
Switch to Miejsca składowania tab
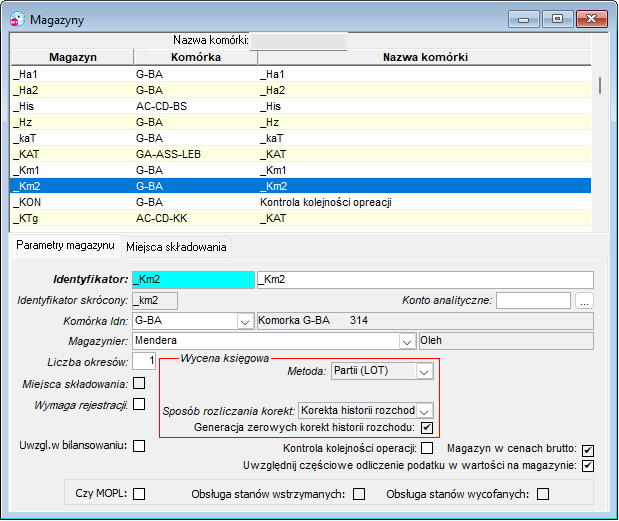(176, 247)
